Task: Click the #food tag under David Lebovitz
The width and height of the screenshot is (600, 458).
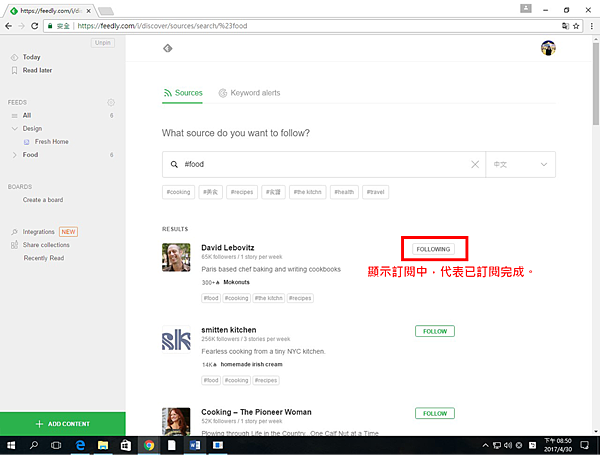Action: 211,298
